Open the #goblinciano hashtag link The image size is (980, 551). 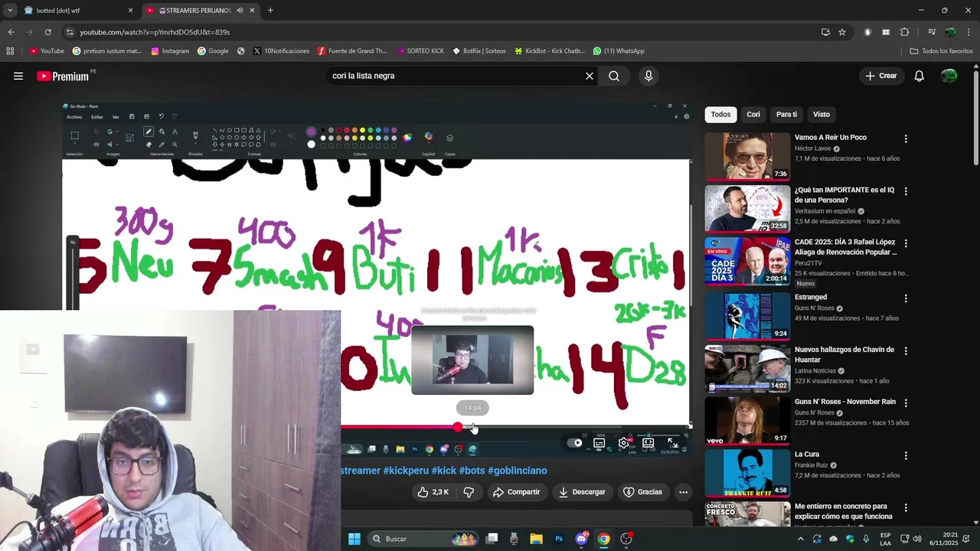pyautogui.click(x=517, y=471)
